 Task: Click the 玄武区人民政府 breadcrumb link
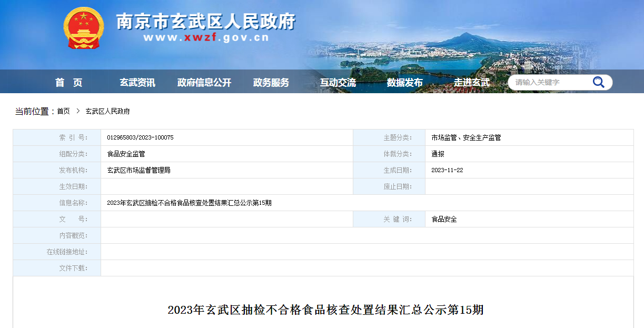107,111
